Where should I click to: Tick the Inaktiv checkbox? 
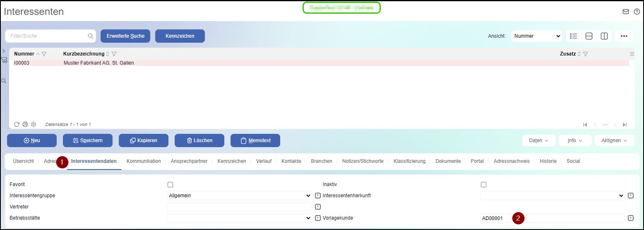point(483,184)
